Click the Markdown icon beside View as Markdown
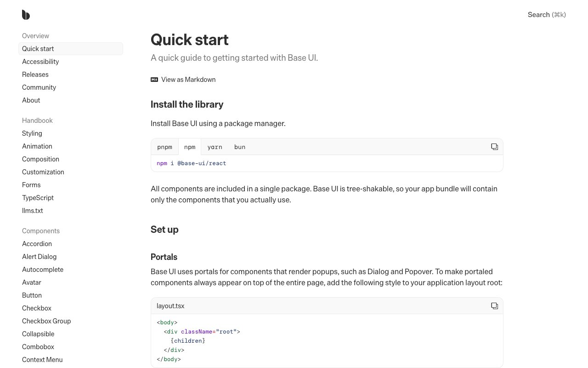The width and height of the screenshot is (588, 368). click(x=154, y=80)
